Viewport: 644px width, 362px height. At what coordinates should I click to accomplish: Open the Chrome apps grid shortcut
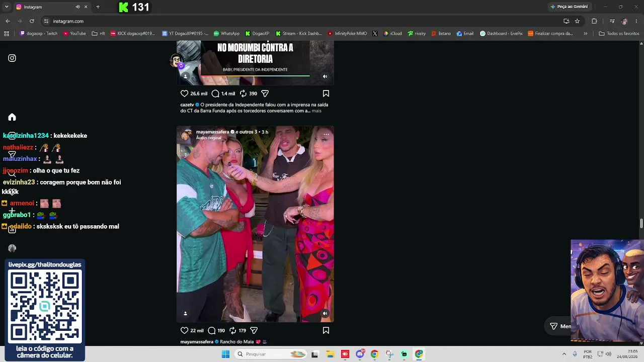(7, 34)
